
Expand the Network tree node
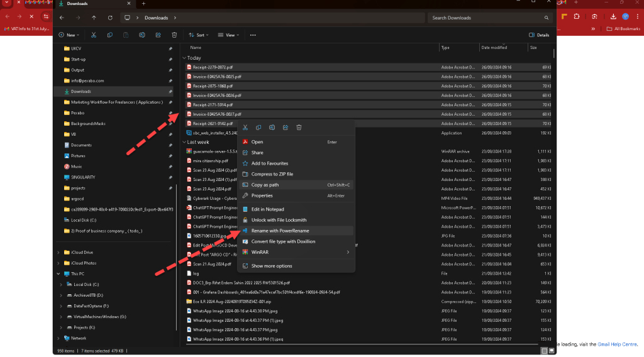58,338
